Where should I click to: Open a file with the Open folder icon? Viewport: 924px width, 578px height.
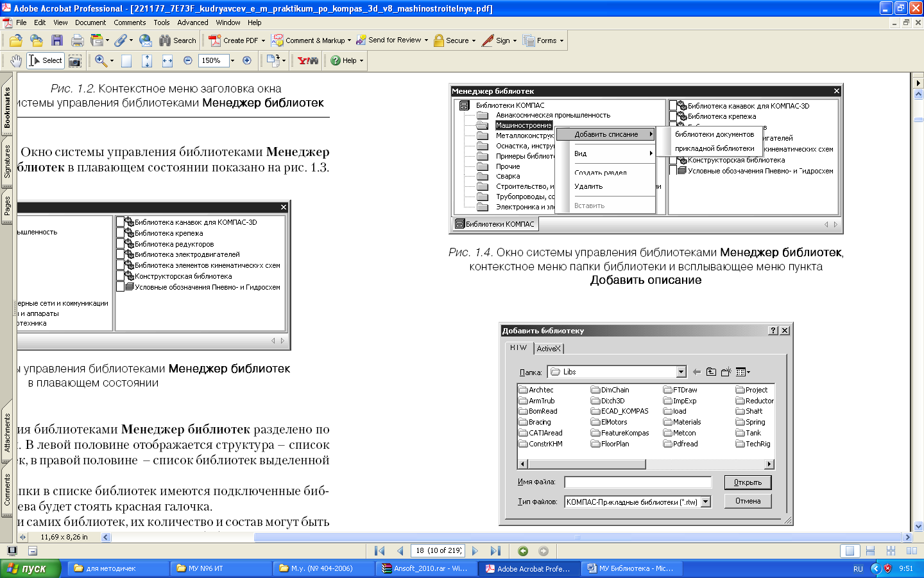coord(16,40)
